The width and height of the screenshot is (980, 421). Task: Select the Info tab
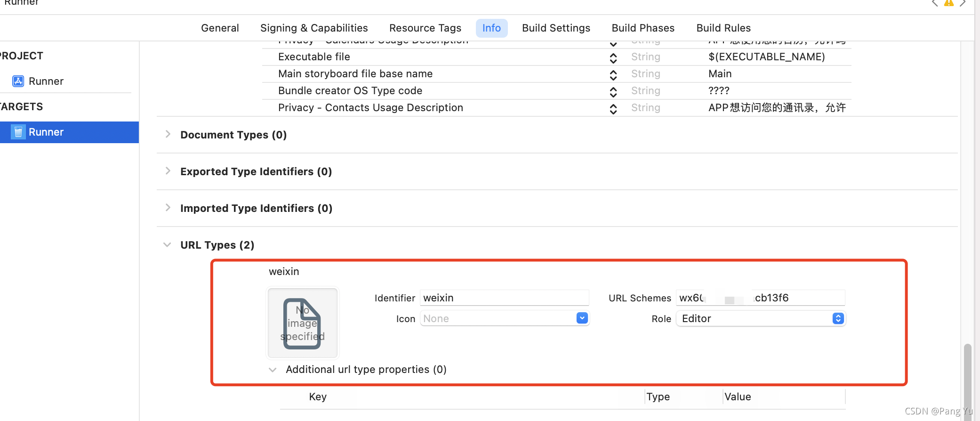(x=491, y=28)
